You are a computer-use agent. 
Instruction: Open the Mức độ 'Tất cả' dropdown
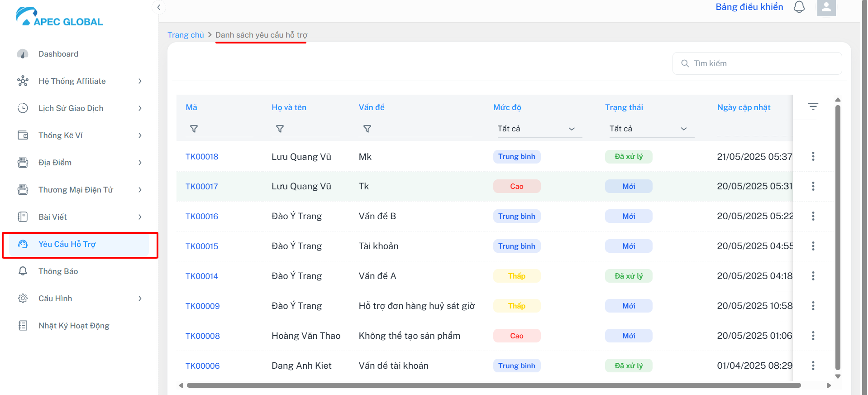click(537, 129)
